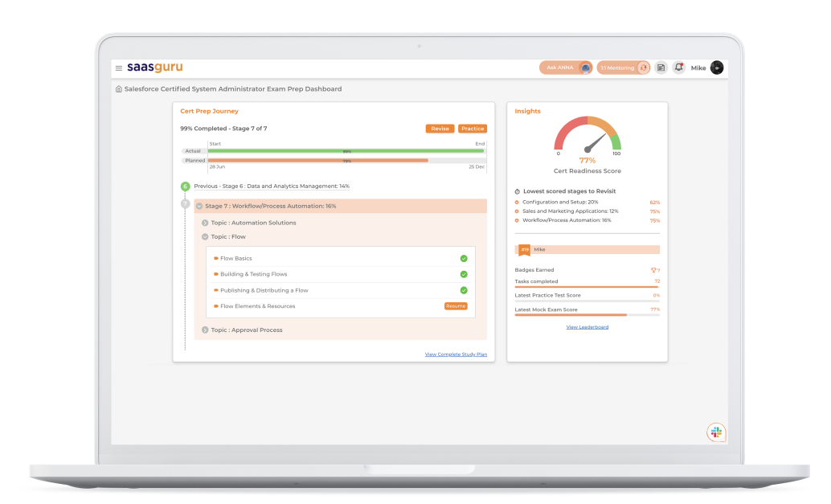831x504 pixels.
Task: Click the green check beside Flow Basics
Action: 464,259
